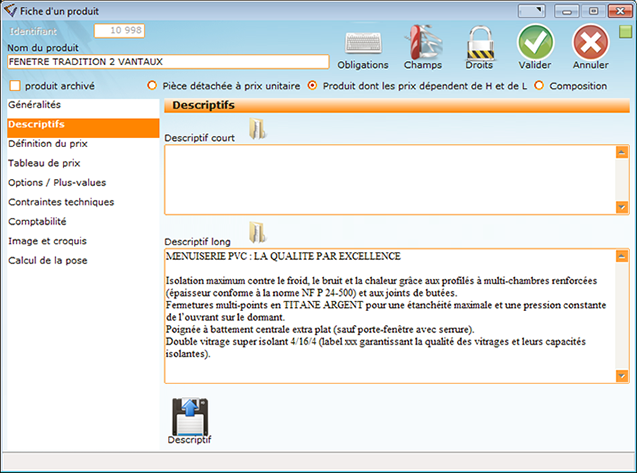Click the 'Poignée à battement centrale' line

pos(320,330)
